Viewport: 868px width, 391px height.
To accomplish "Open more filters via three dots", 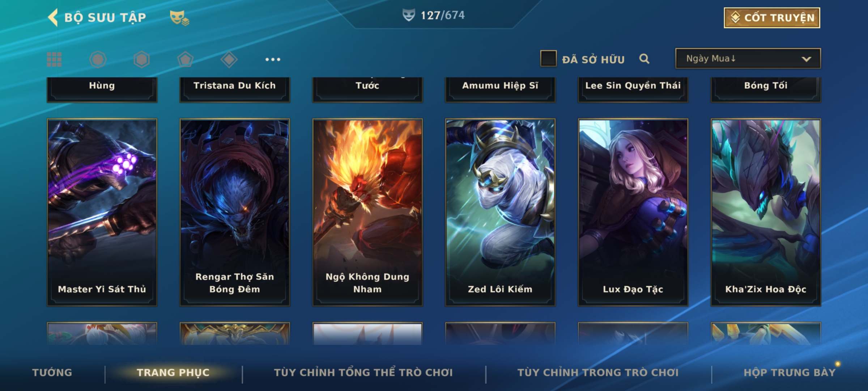I will click(x=273, y=59).
